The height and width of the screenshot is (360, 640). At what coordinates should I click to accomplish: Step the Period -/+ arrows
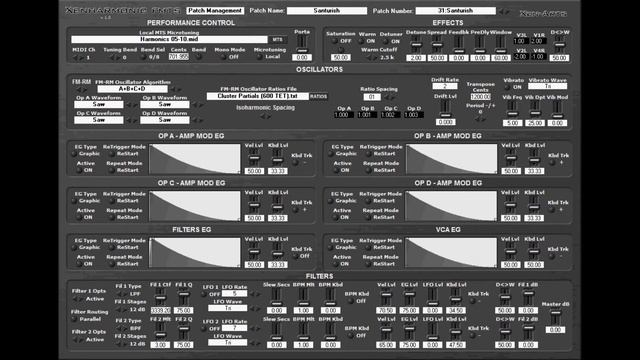tap(480, 119)
